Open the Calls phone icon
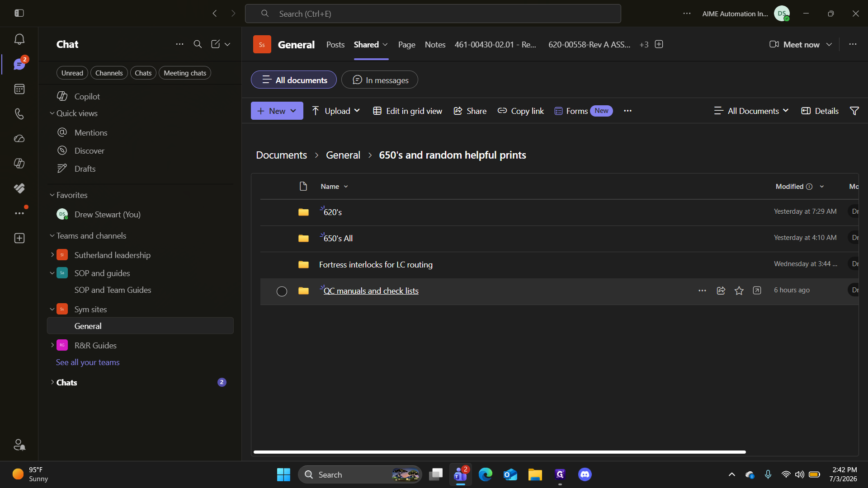Screen dimensions: 868x488 [x=19, y=114]
